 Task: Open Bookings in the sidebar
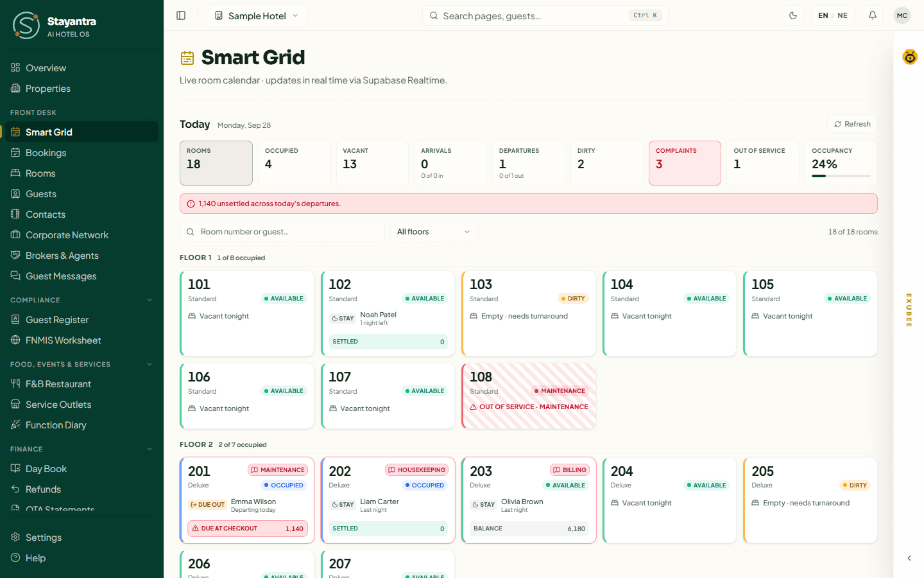coord(81,153)
